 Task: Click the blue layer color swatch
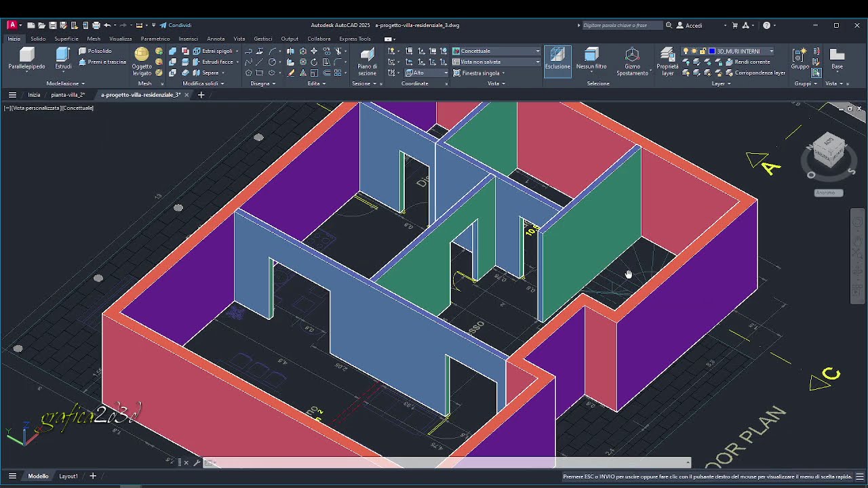(712, 51)
